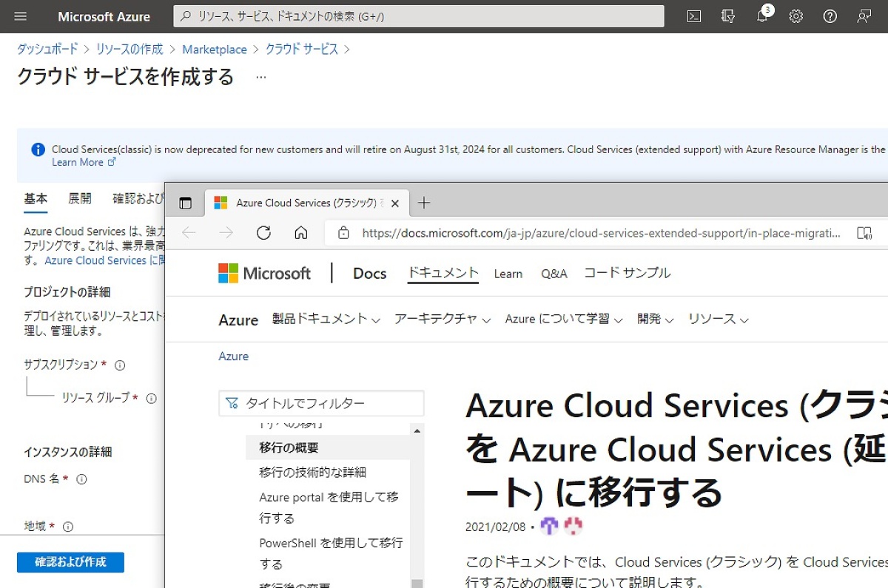Click the browser address bar URL
The image size is (888, 588).
[601, 233]
